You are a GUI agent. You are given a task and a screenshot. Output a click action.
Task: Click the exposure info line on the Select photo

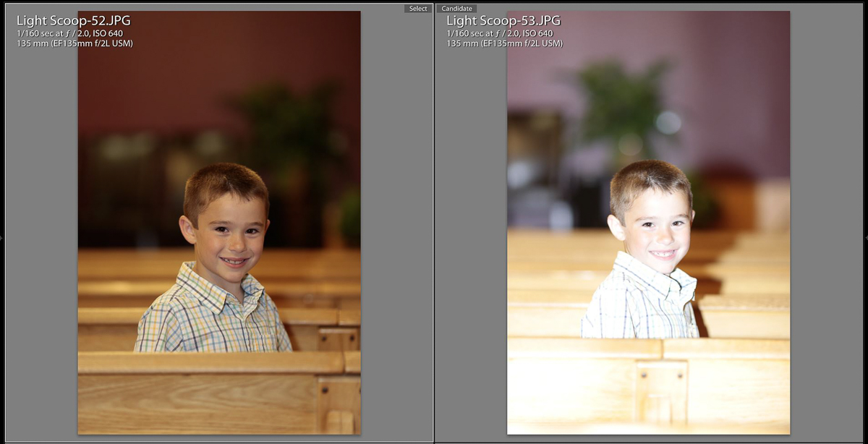click(69, 34)
